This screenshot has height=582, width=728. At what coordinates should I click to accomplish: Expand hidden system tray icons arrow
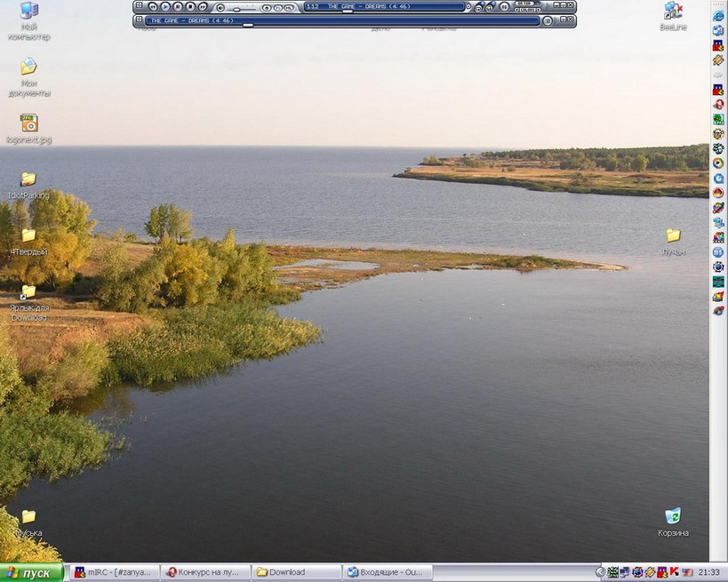tap(600, 572)
